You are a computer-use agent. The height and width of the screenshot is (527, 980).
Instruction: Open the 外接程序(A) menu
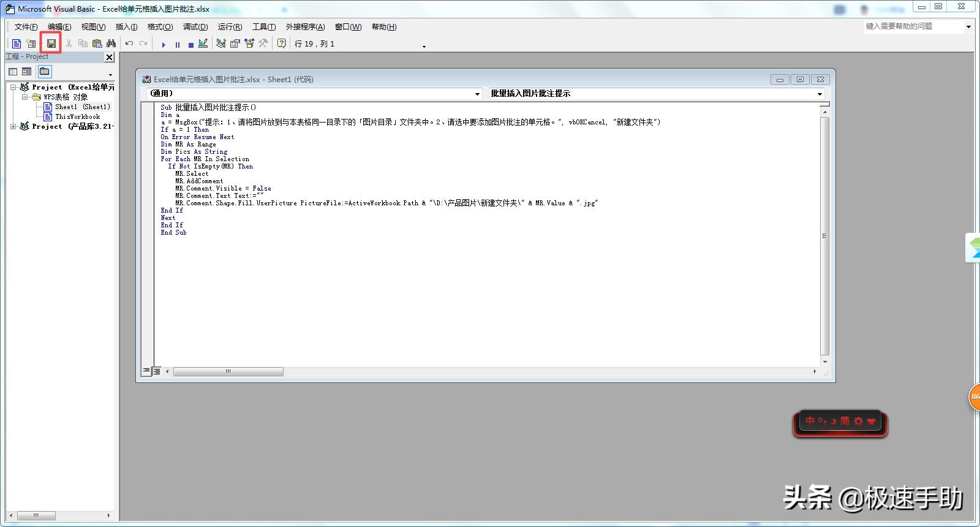[305, 27]
